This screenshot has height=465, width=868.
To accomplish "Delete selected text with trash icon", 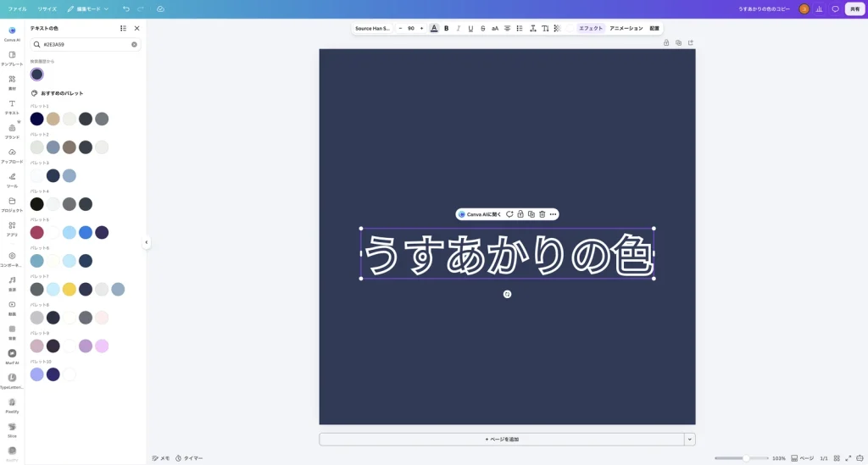I will (542, 214).
